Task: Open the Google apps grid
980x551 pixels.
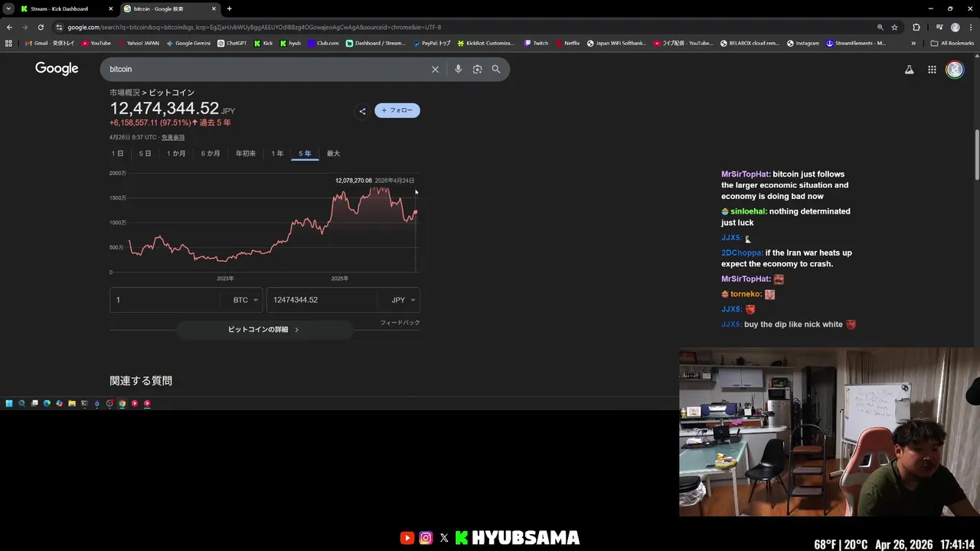Action: (x=932, y=70)
